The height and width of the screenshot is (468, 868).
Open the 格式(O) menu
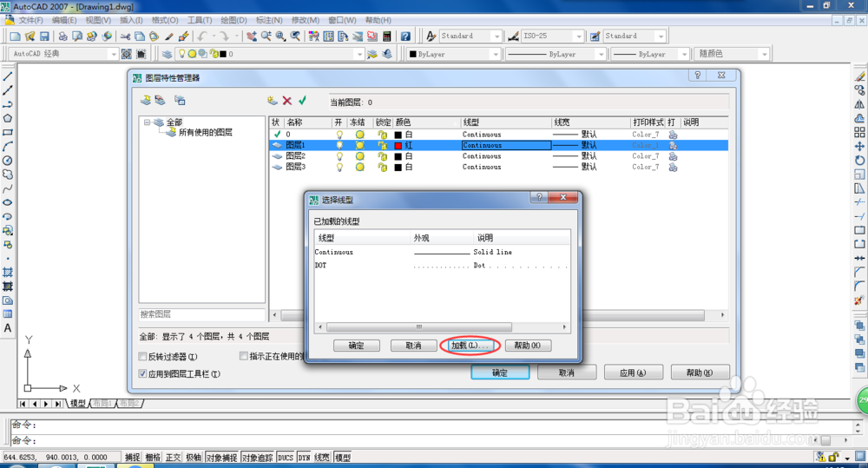coord(165,21)
